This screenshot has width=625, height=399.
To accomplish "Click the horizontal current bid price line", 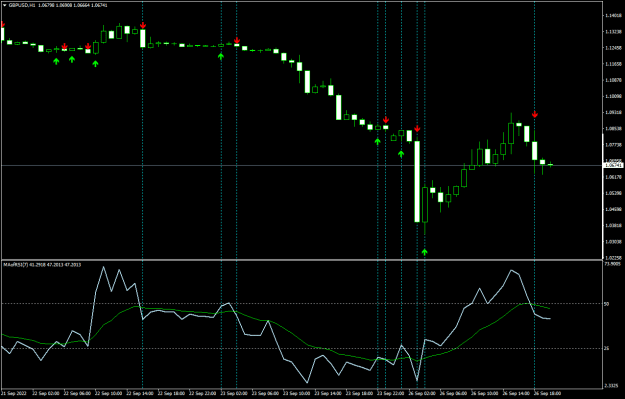I will coord(301,165).
